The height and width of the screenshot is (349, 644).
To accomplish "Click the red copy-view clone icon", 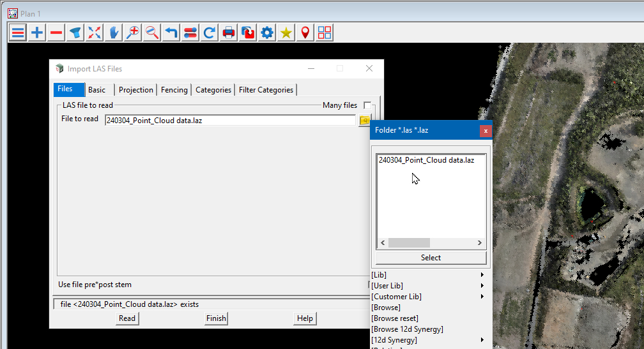I will click(248, 33).
